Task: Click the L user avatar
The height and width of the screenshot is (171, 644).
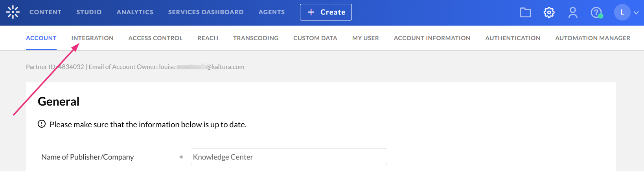Action: [622, 13]
